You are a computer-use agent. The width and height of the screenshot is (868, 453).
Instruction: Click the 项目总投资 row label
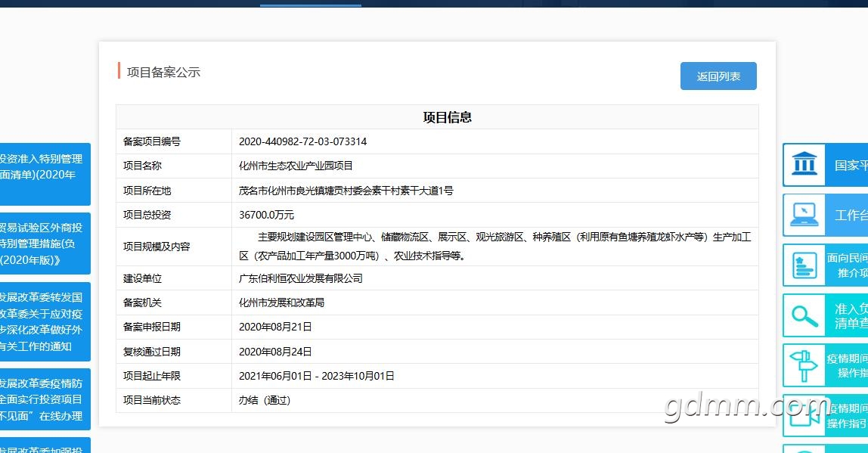(147, 215)
